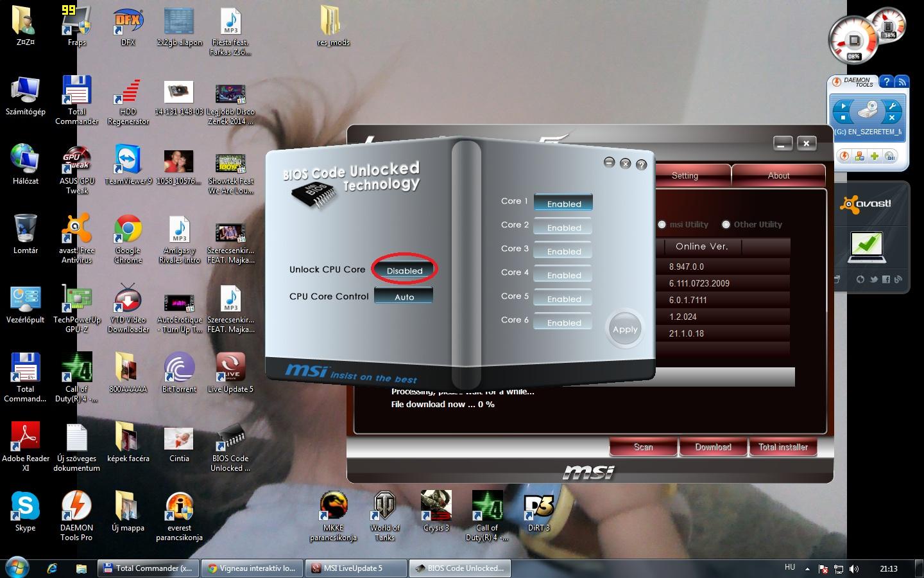924x578 pixels.
Task: Click avast gadget green checkmark laptop status
Action: pyautogui.click(x=866, y=247)
